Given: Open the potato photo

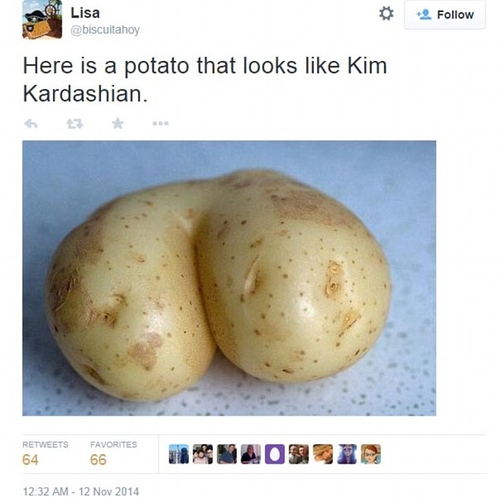Looking at the screenshot, I should point(229,278).
